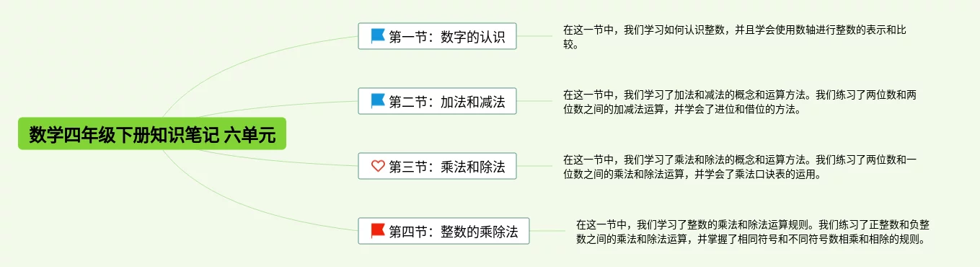Select the 第二节：加法和减法 topic text

click(x=447, y=102)
